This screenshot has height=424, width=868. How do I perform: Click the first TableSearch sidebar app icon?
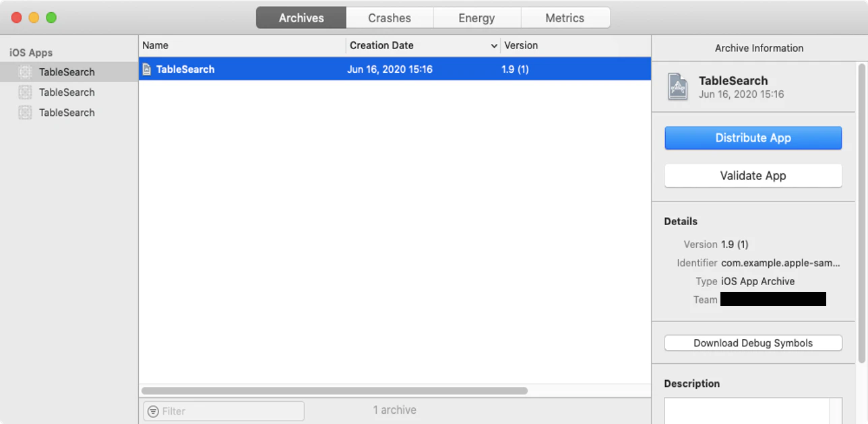coord(25,72)
